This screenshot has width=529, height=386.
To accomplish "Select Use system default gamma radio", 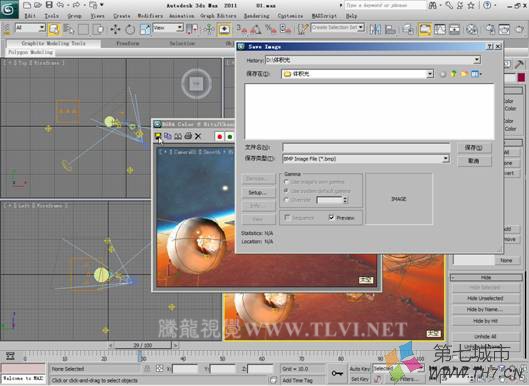I will [x=286, y=191].
